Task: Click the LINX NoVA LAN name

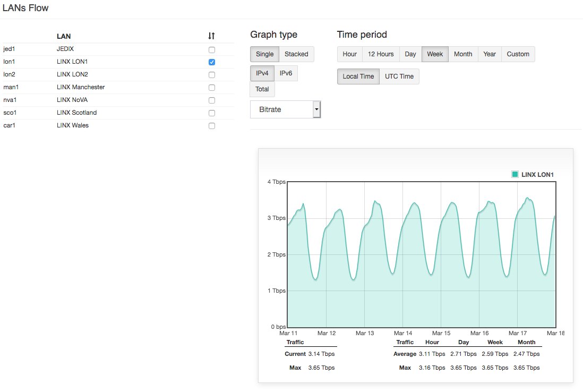Action: pos(72,100)
